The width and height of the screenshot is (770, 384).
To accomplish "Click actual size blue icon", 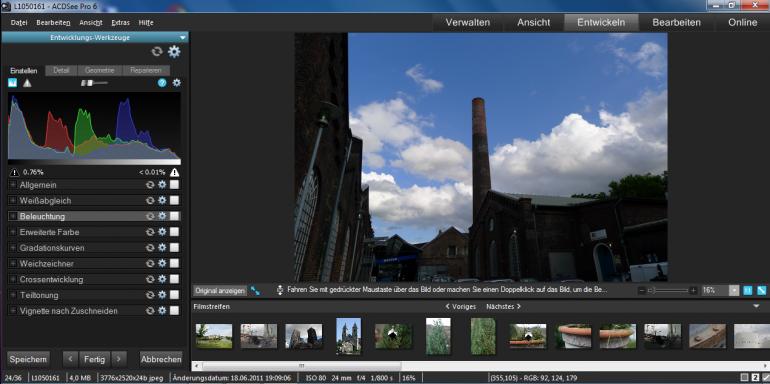I will 748,291.
